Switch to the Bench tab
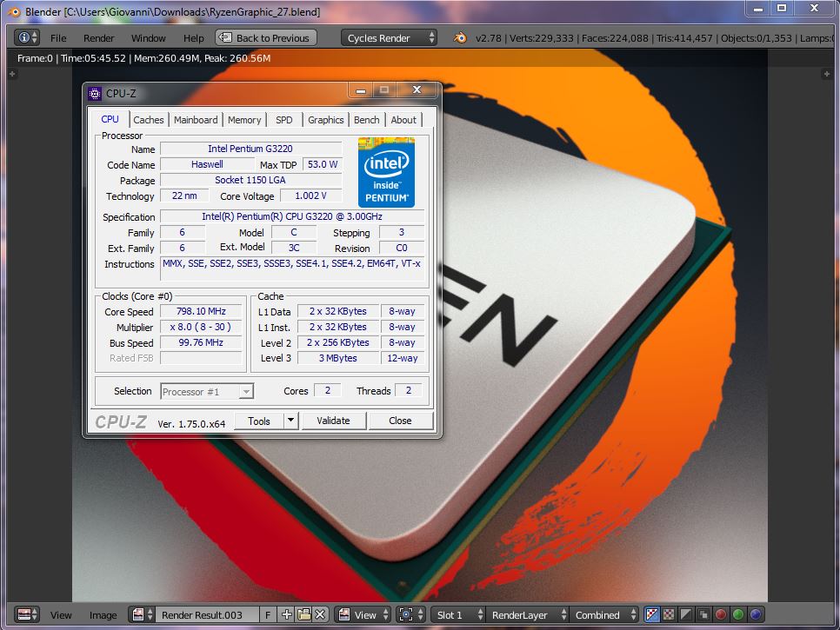The image size is (840, 630). click(366, 120)
